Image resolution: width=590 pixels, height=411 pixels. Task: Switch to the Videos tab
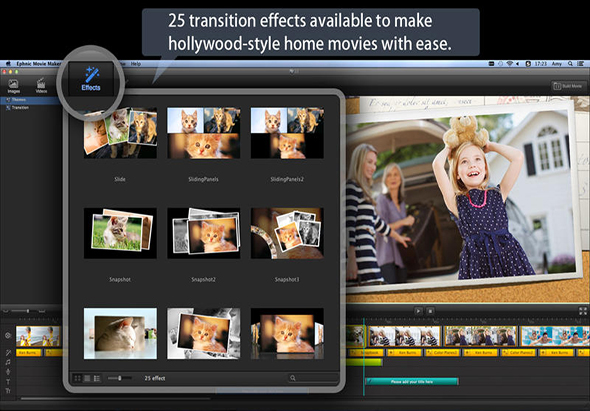(41, 86)
